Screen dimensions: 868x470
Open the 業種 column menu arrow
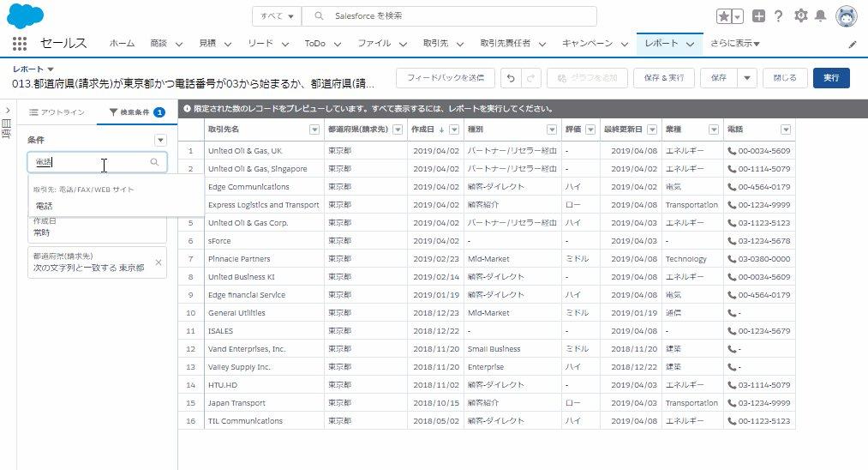(x=714, y=130)
